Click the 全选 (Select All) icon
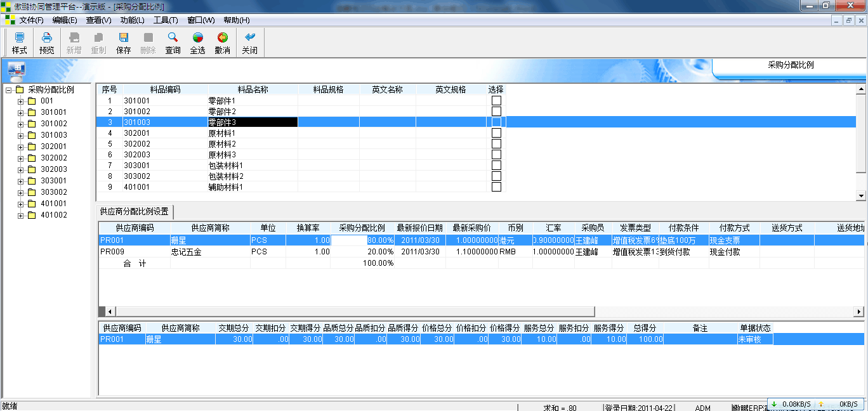868x411 pixels. tap(197, 42)
